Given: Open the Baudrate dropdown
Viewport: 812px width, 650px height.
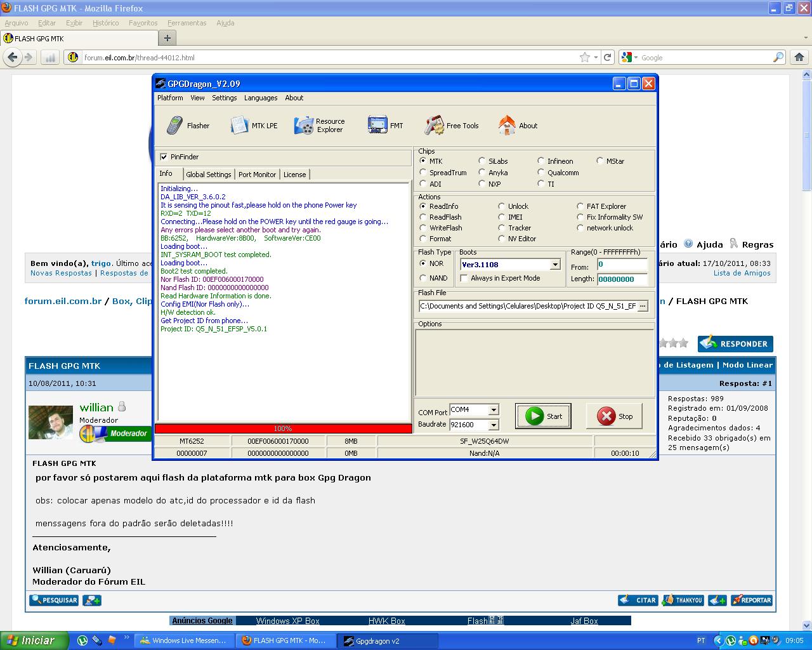Looking at the screenshot, I should pos(494,425).
